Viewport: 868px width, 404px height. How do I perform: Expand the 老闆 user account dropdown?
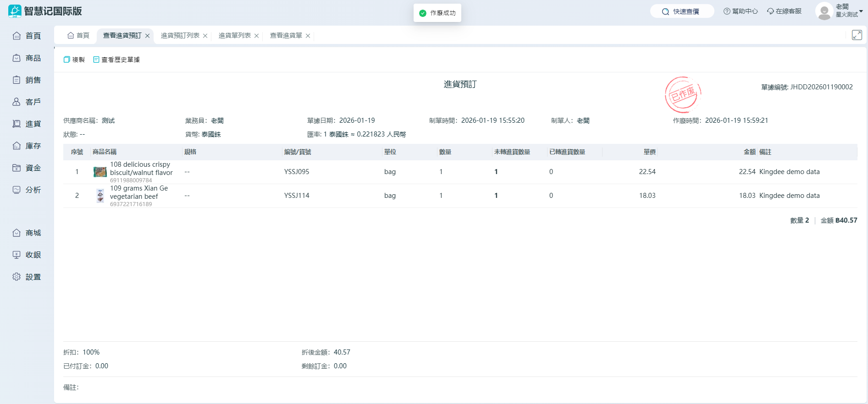click(x=861, y=11)
